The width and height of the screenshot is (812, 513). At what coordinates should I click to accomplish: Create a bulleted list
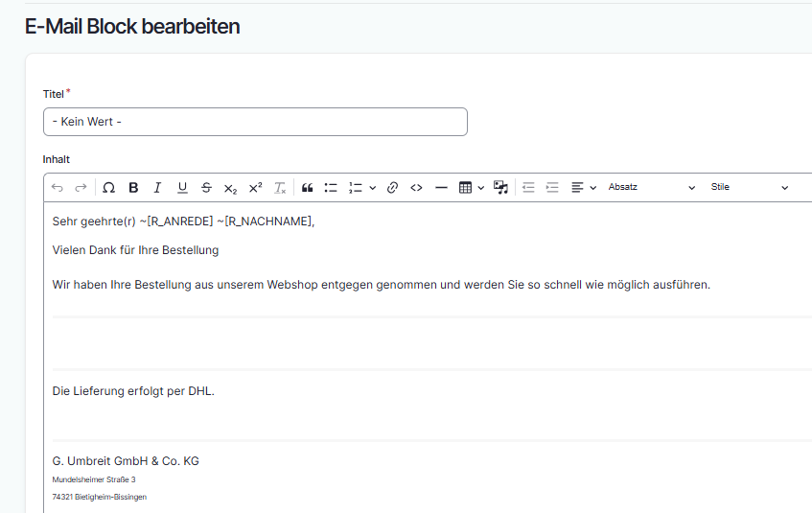(331, 188)
